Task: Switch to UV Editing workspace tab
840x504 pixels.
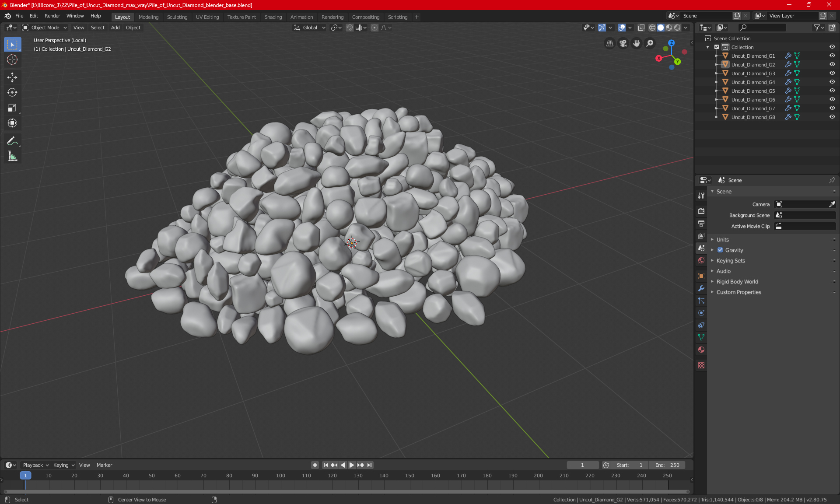Action: click(207, 17)
